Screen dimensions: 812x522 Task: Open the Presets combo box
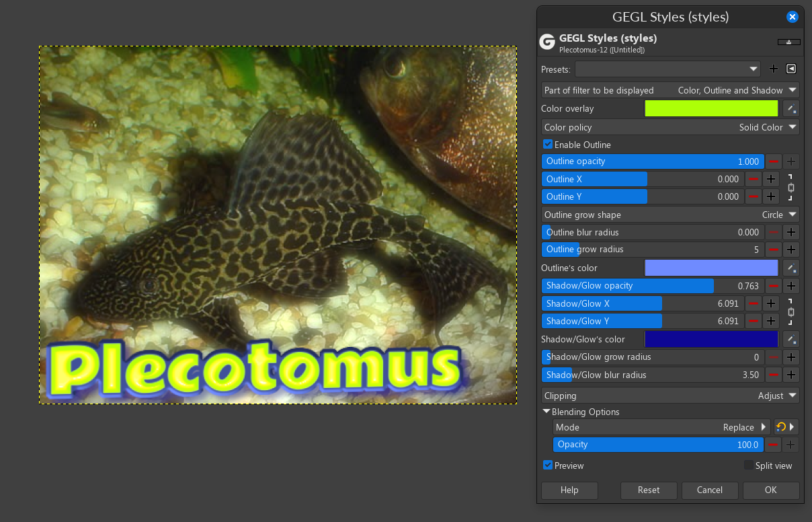[x=667, y=69]
